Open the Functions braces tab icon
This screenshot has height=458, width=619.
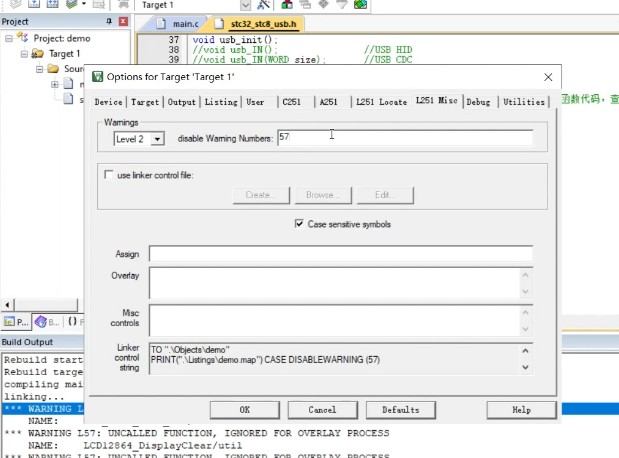click(x=72, y=322)
